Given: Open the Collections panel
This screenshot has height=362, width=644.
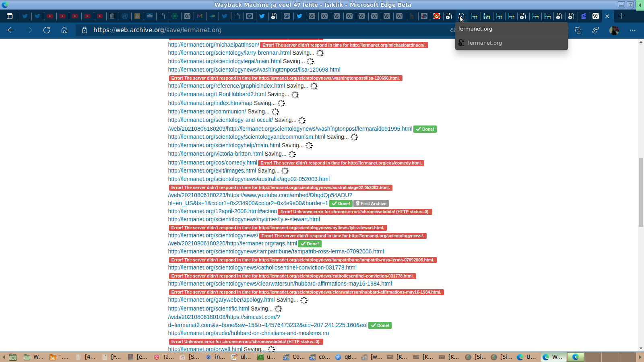Looking at the screenshot, I should click(578, 30).
